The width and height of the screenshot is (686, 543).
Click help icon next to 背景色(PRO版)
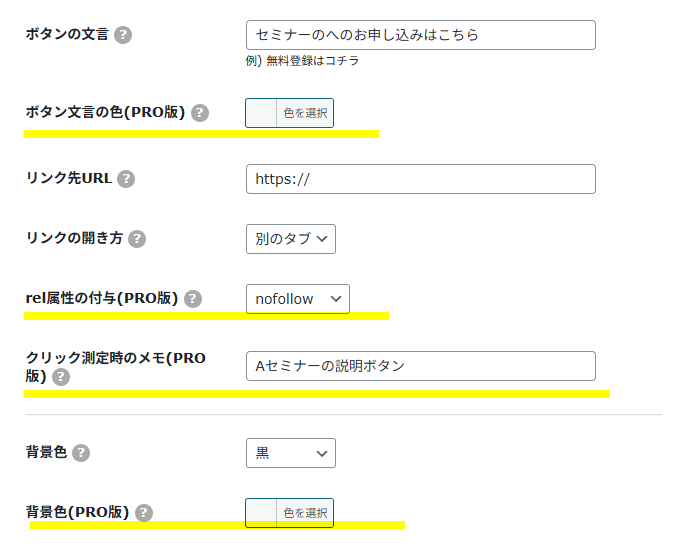(x=144, y=513)
